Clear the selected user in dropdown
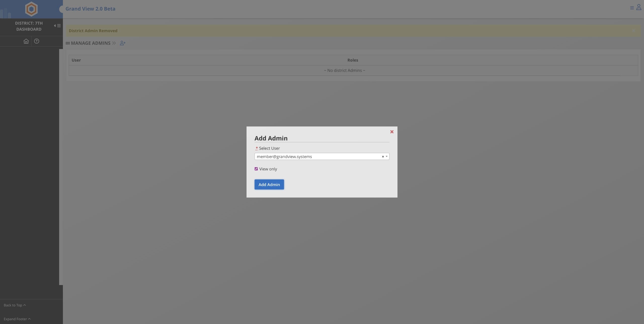644x324 pixels. tap(383, 157)
